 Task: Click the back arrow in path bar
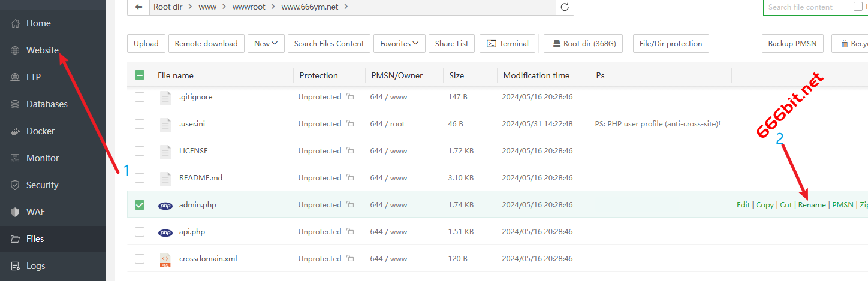tap(139, 7)
